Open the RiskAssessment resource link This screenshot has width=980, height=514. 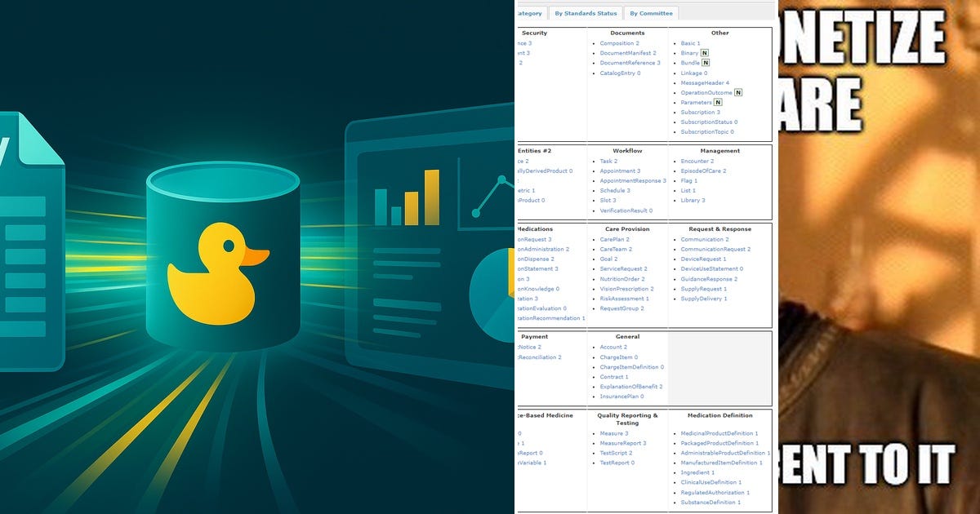[621, 299]
